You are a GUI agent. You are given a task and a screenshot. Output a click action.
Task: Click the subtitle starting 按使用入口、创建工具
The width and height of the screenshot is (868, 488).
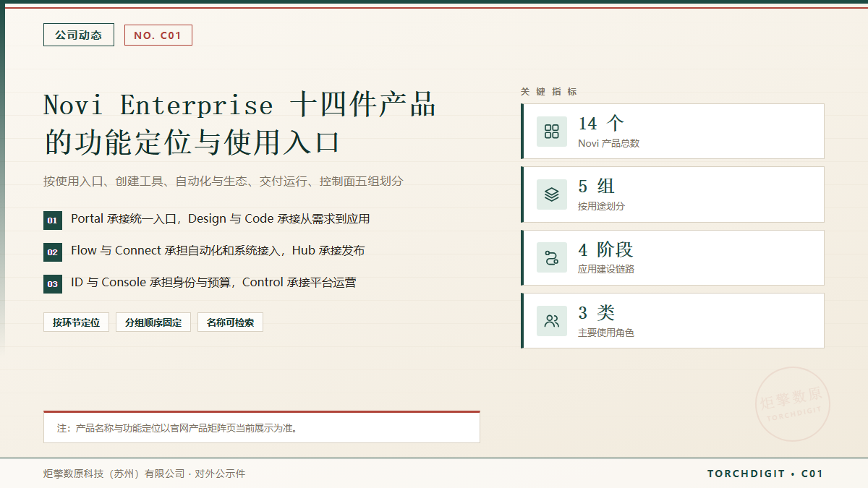(223, 181)
